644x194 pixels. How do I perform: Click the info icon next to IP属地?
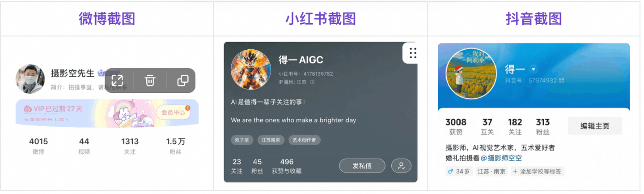[x=312, y=82]
